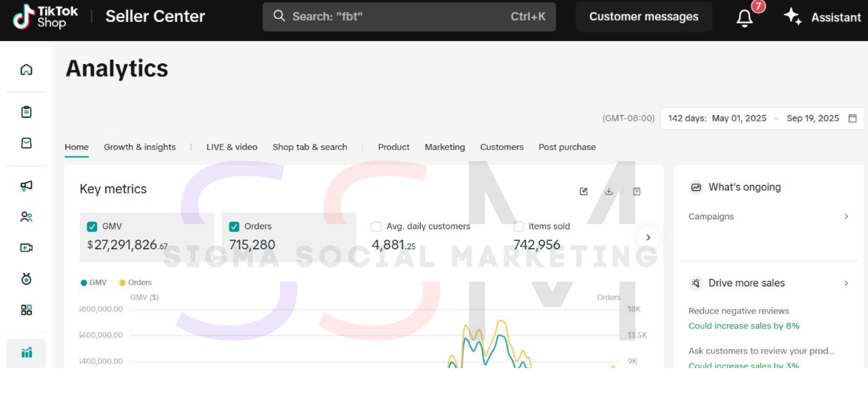Viewport: 868px width, 396px height.
Task: Open the sidebar Home icon
Action: (x=26, y=70)
